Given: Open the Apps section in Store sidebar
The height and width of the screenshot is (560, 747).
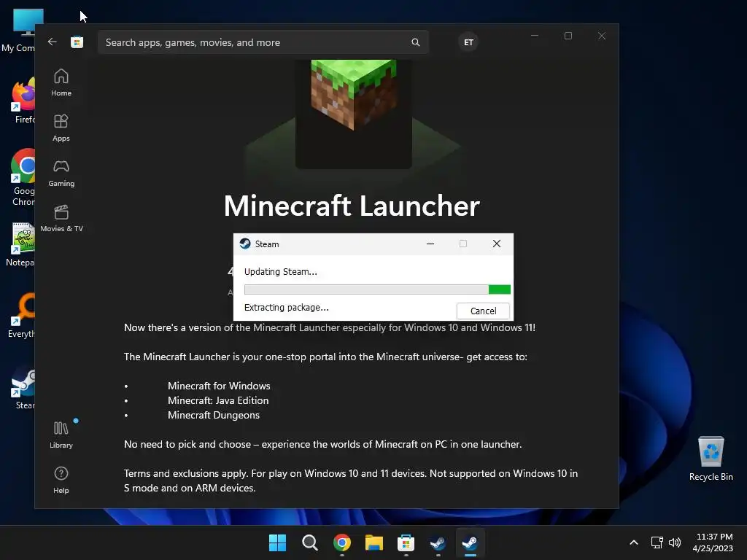Looking at the screenshot, I should pyautogui.click(x=61, y=128).
